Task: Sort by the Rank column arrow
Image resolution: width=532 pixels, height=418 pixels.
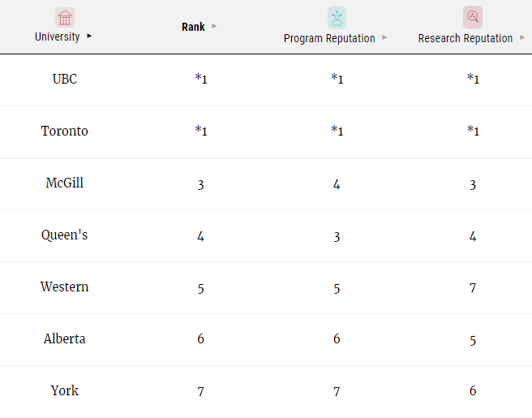Action: (x=214, y=26)
